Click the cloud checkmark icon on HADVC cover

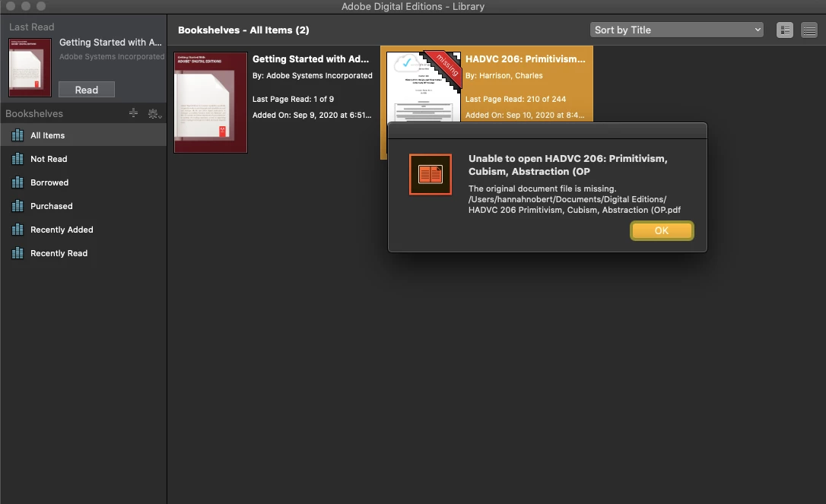(x=406, y=63)
